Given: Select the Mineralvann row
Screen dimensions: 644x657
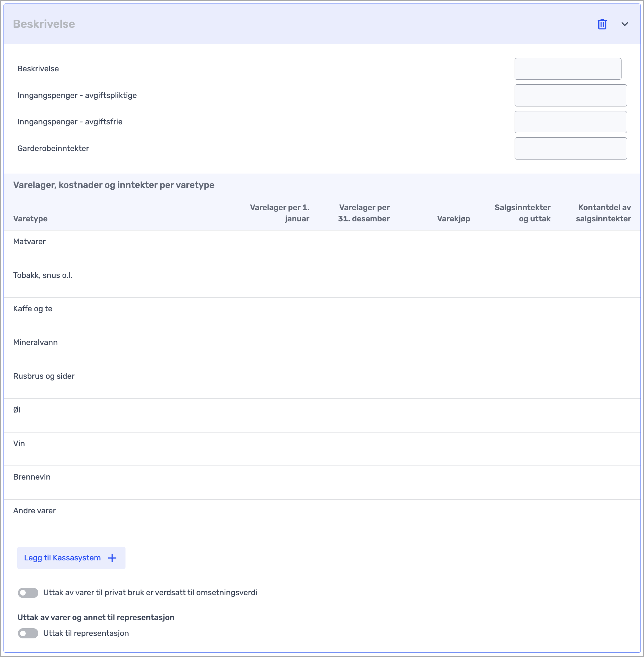Looking at the screenshot, I should click(322, 348).
